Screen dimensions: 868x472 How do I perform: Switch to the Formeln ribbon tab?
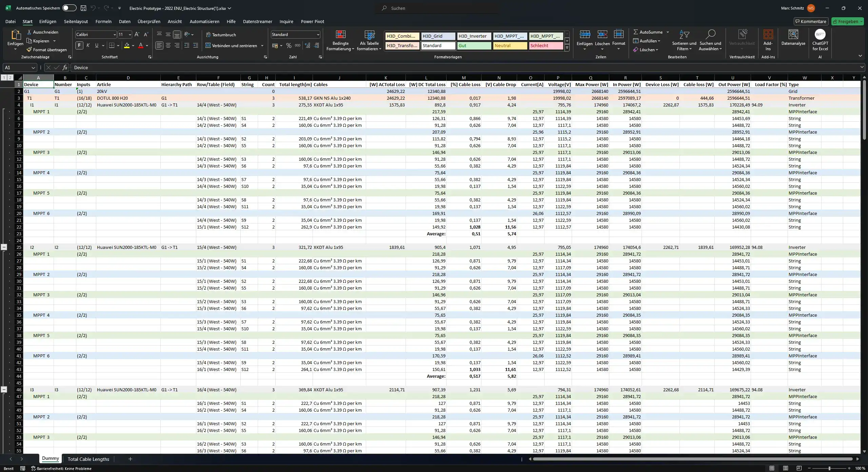[103, 21]
